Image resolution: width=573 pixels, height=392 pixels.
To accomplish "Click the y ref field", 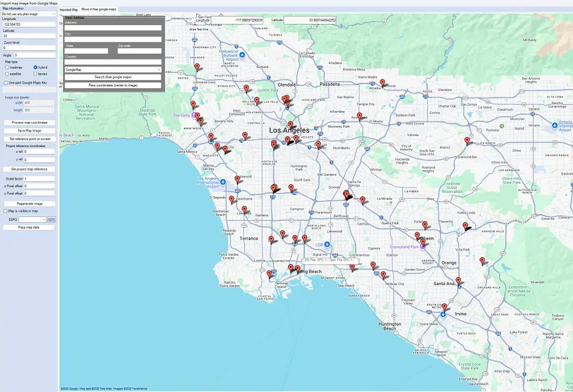I will click(x=39, y=160).
